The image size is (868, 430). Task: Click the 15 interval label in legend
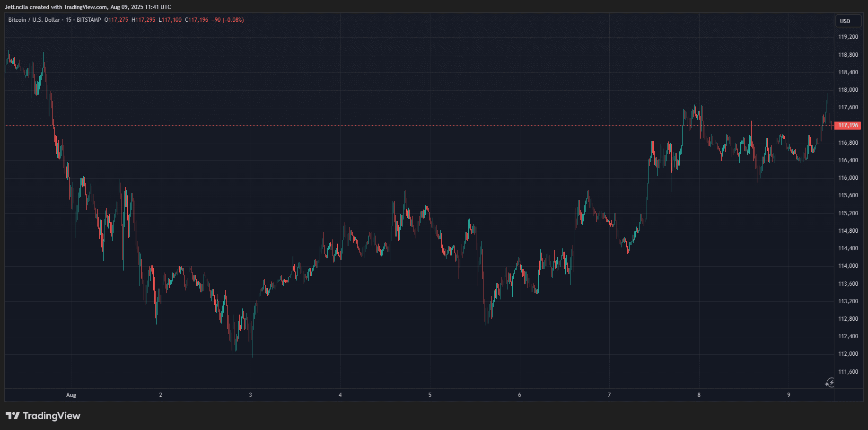(69, 20)
